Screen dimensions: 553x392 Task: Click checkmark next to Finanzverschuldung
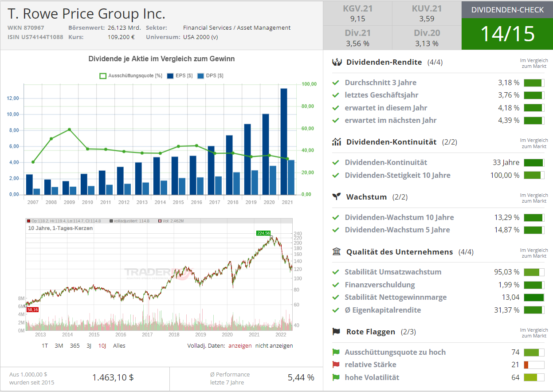click(x=336, y=285)
